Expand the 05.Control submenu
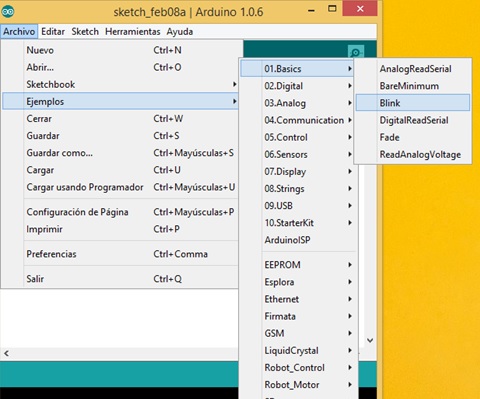480x399 pixels. pos(298,137)
